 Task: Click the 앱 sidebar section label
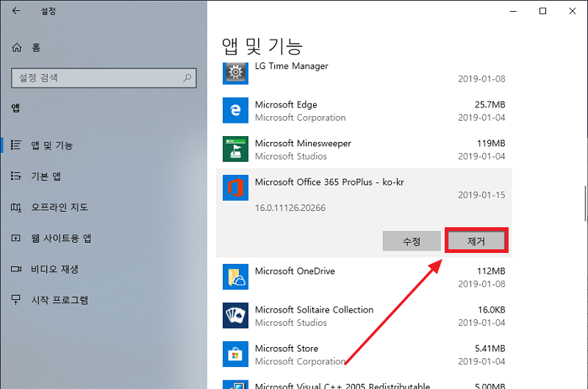15,108
